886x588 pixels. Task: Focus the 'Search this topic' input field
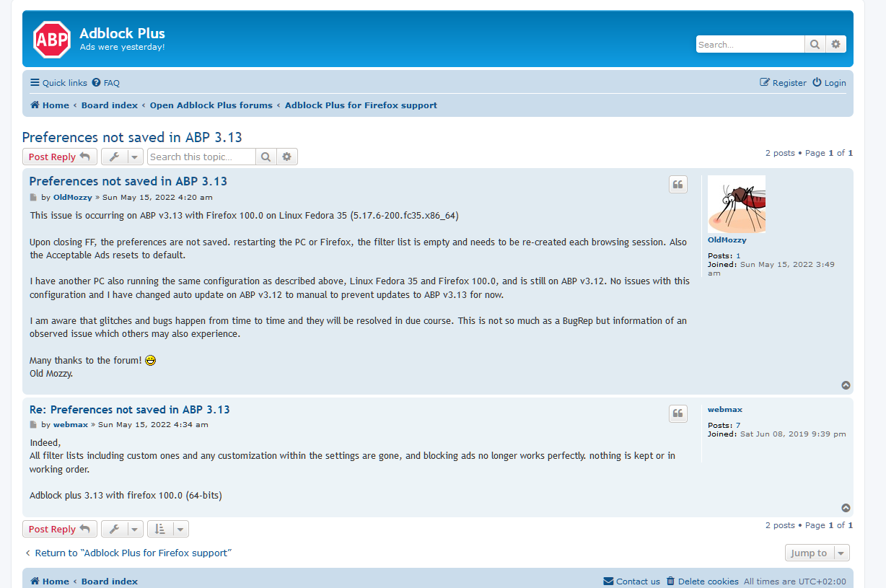coord(201,157)
